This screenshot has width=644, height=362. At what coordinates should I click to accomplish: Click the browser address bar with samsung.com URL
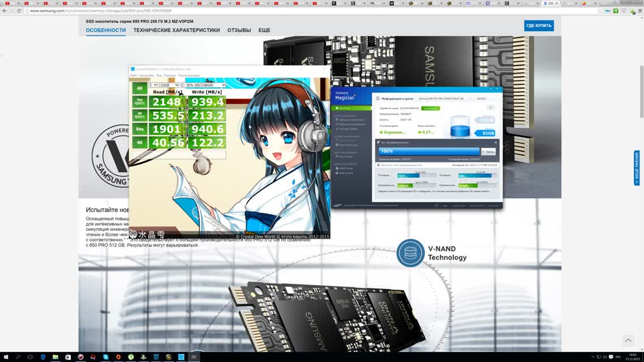tap(312, 11)
